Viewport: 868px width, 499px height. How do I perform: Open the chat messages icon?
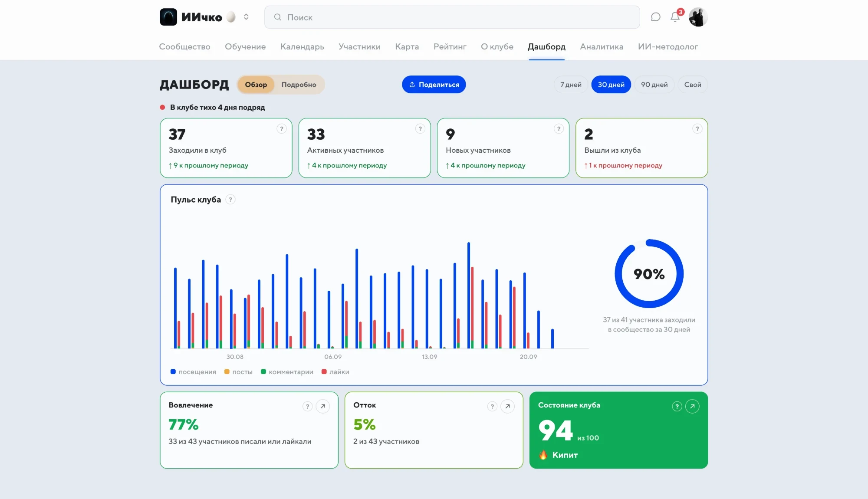point(656,17)
